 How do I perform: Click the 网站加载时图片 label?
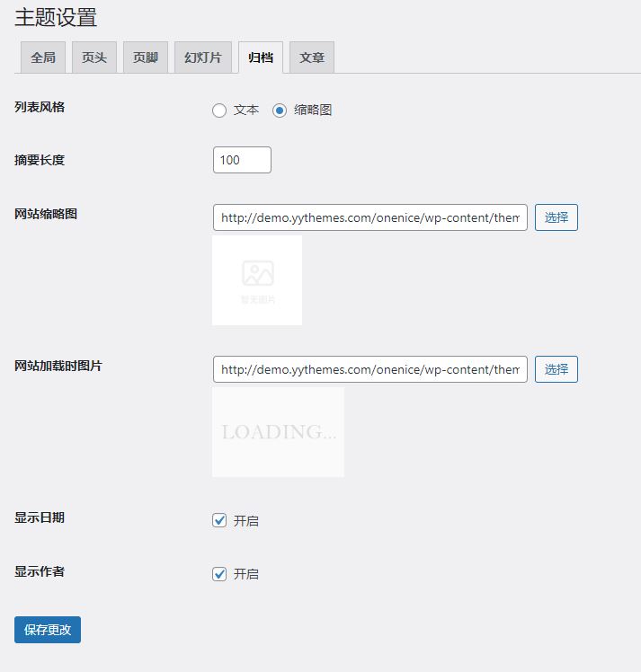click(58, 366)
